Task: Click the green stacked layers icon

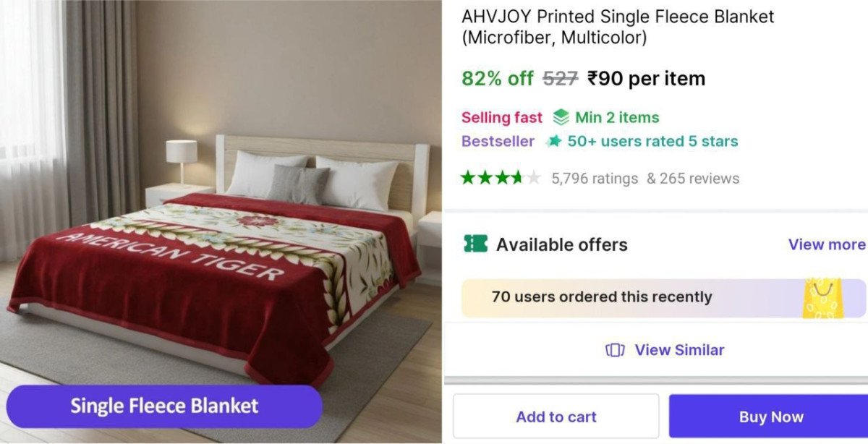Action: pyautogui.click(x=561, y=117)
